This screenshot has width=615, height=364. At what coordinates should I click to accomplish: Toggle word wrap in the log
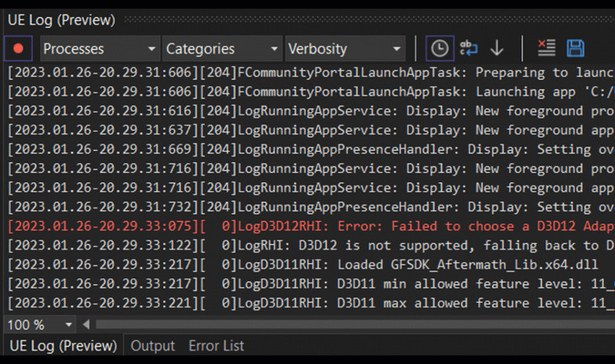[468, 48]
